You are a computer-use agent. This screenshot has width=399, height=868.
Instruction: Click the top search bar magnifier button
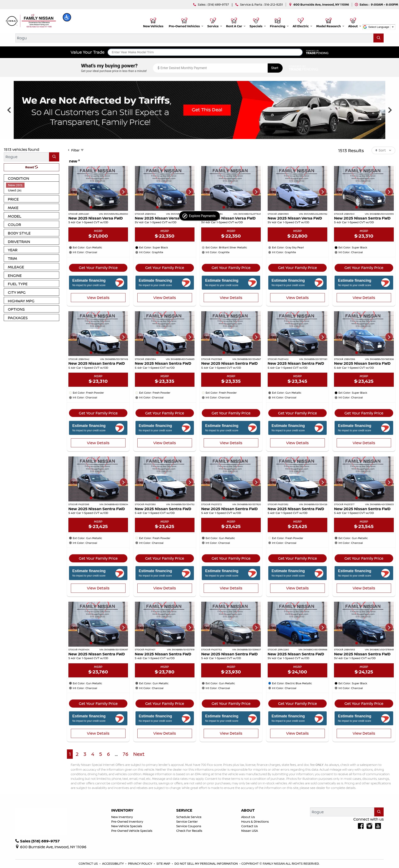pyautogui.click(x=378, y=38)
